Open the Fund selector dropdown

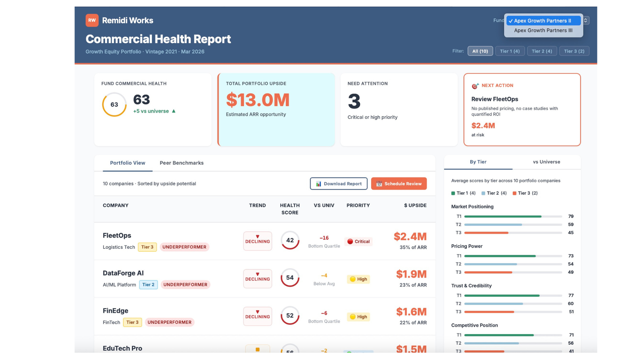click(543, 20)
